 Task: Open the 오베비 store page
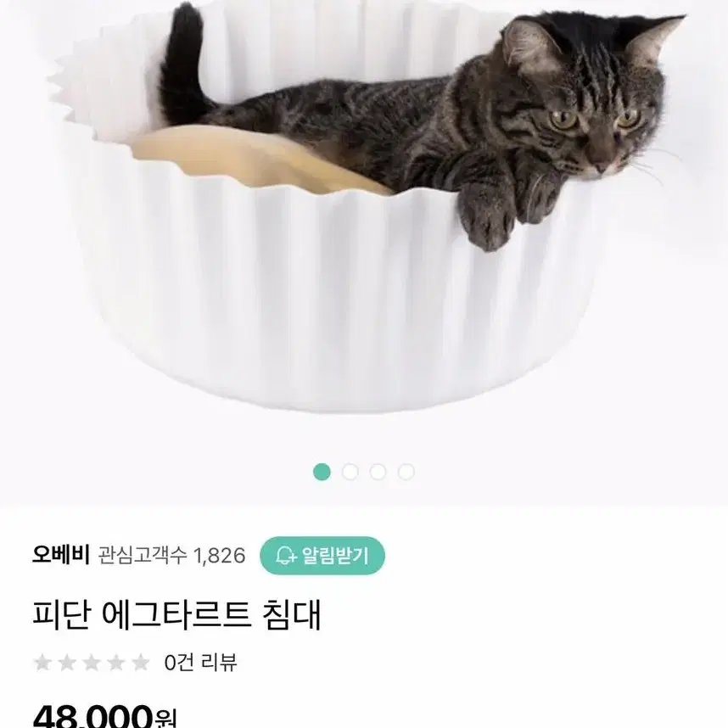tap(60, 555)
